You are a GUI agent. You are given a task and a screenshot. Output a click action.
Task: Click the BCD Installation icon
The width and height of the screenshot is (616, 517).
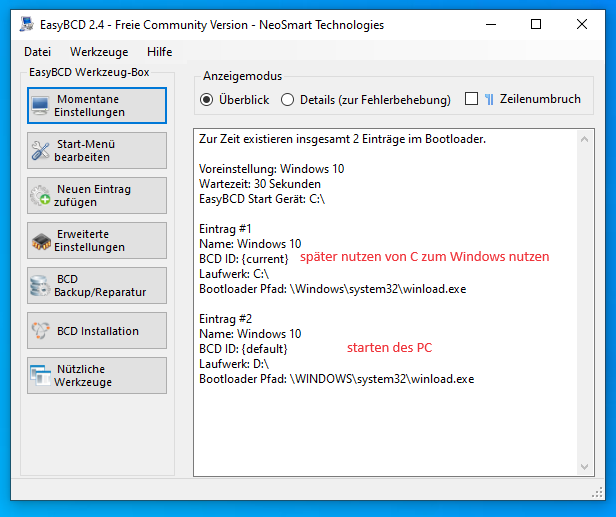[x=40, y=330]
